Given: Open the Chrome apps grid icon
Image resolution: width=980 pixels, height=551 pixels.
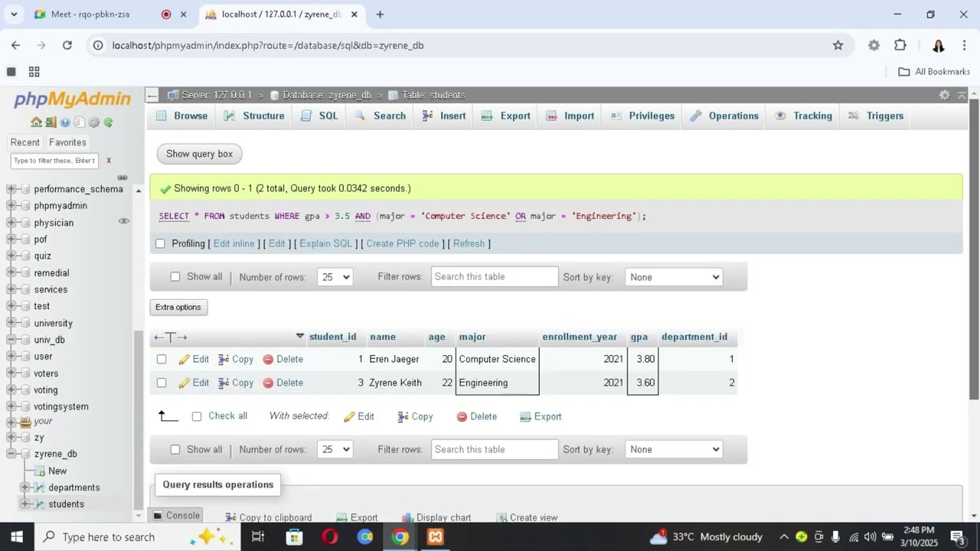Looking at the screenshot, I should [34, 72].
